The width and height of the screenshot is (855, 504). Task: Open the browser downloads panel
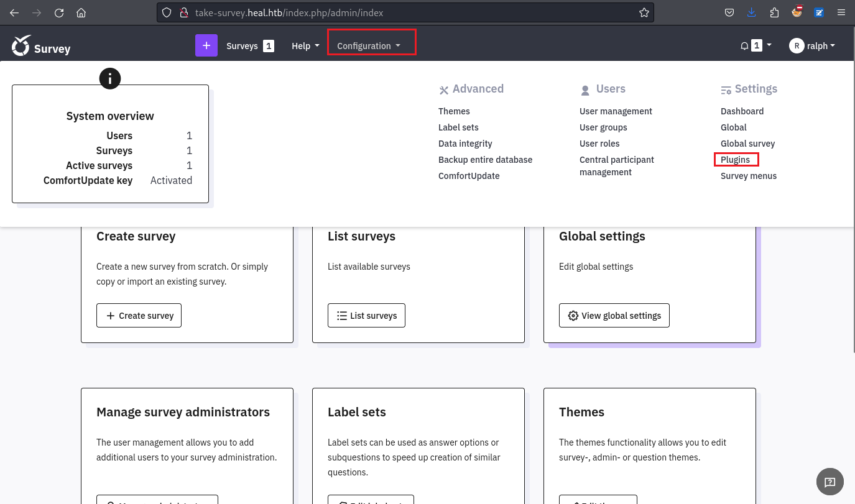pyautogui.click(x=752, y=12)
